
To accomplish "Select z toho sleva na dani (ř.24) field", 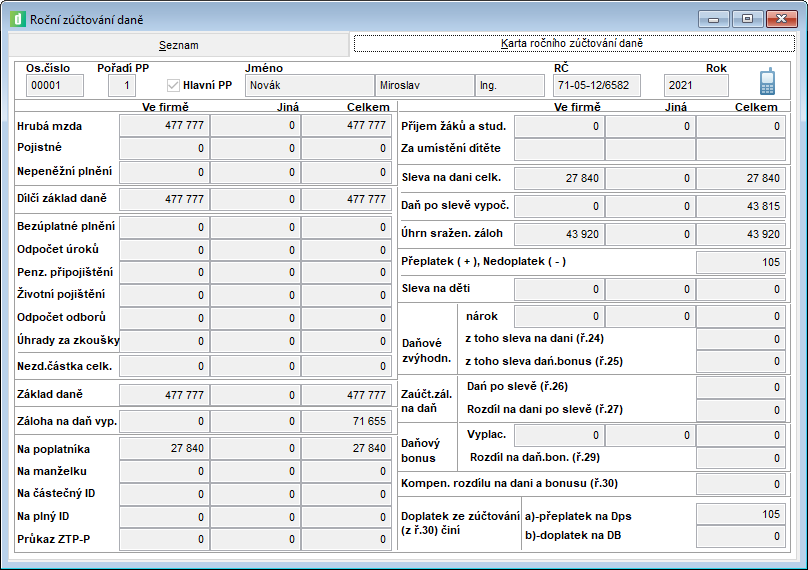I will [741, 339].
